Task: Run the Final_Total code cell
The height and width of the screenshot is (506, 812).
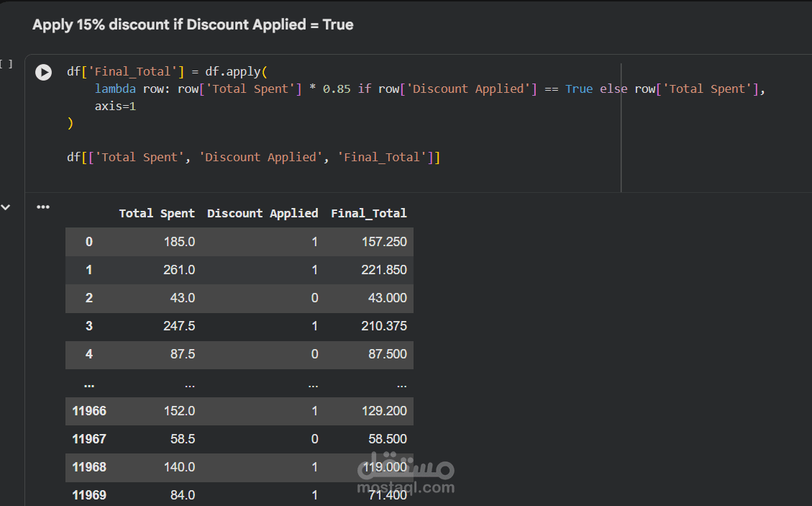Action: (x=44, y=72)
